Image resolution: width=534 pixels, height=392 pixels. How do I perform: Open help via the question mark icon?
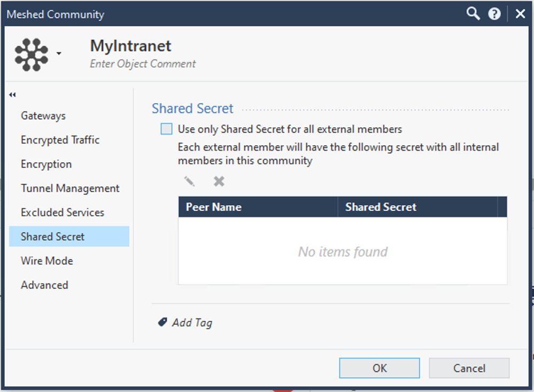[494, 14]
